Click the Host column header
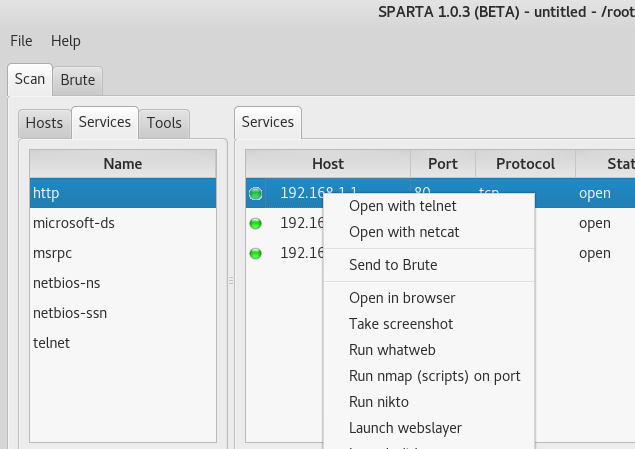This screenshot has width=635, height=449. [328, 164]
